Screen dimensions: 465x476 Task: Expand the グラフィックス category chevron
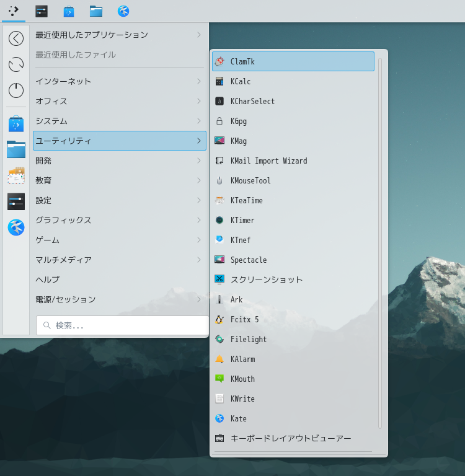click(x=198, y=220)
